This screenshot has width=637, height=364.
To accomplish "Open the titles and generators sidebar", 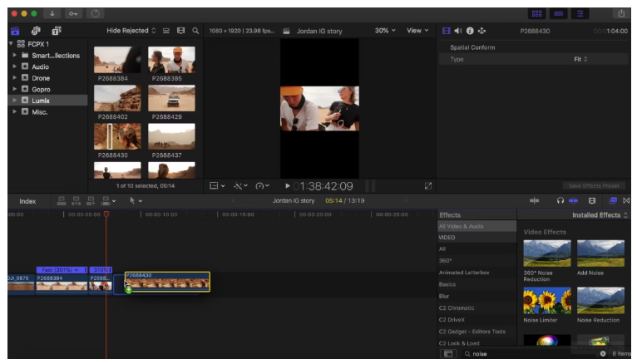I will point(57,31).
